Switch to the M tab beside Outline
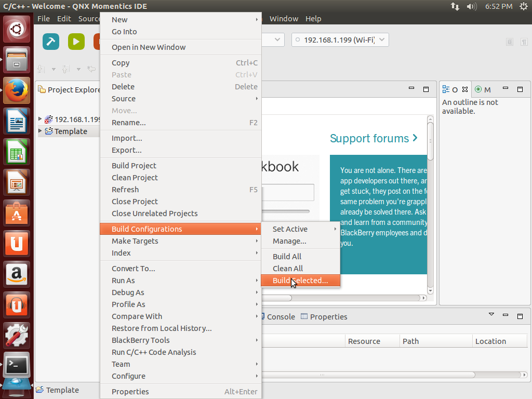The image size is (532, 399). click(483, 89)
